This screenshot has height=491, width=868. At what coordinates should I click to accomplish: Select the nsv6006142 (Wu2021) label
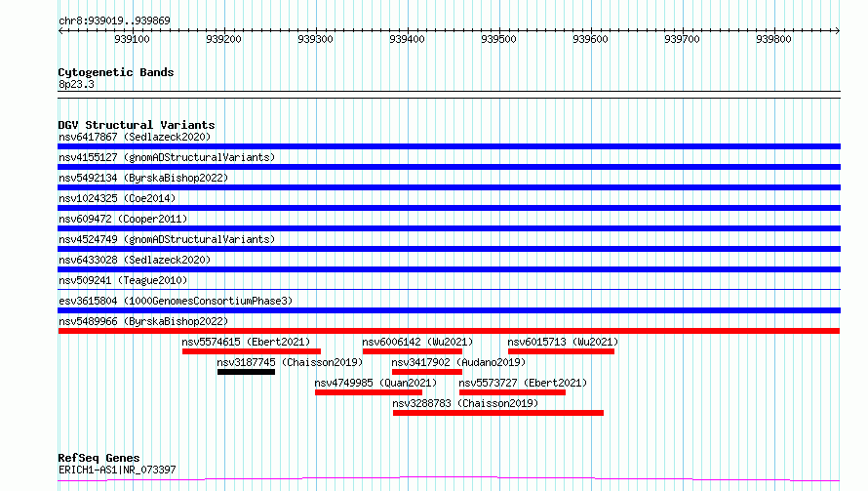[417, 342]
